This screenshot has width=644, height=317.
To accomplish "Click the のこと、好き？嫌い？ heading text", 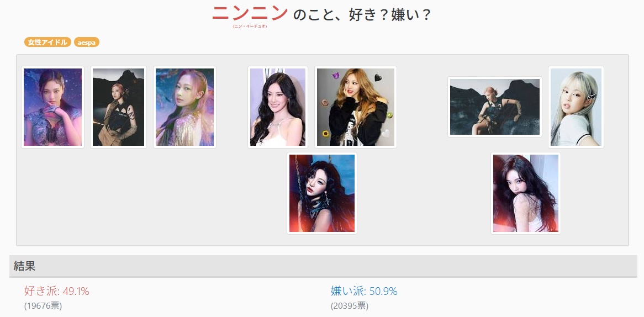I will click(x=362, y=15).
